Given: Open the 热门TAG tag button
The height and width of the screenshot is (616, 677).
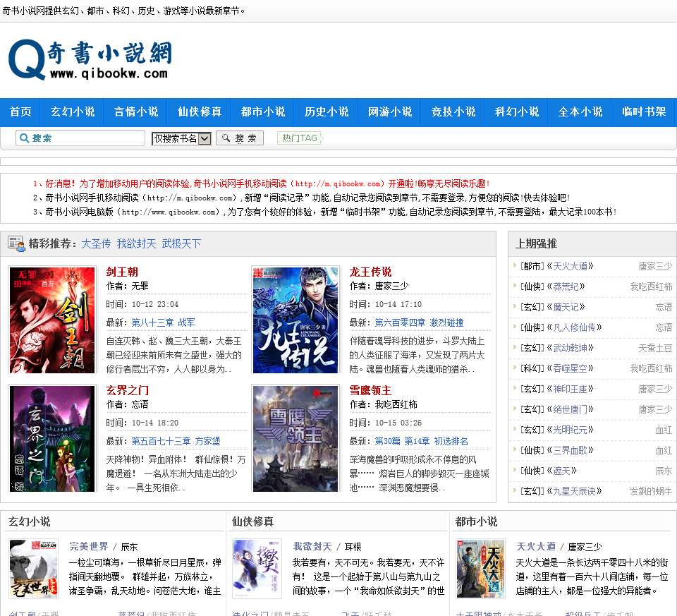Looking at the screenshot, I should [300, 138].
